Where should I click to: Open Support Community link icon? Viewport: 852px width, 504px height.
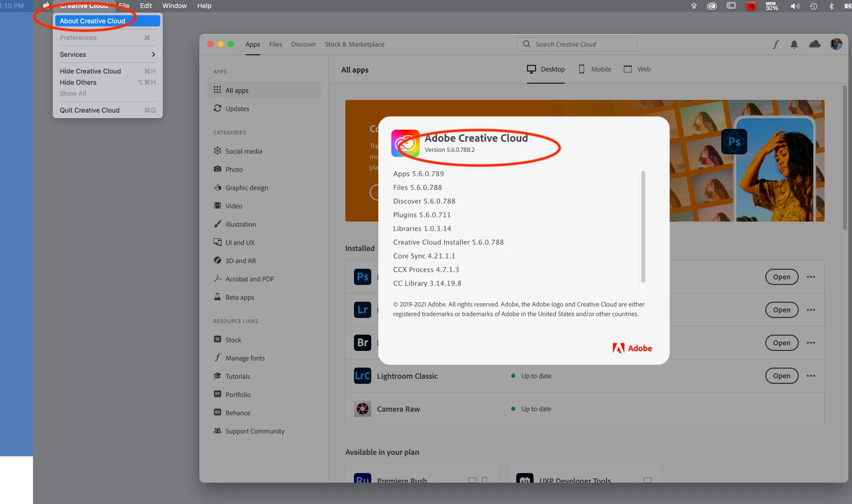[217, 430]
